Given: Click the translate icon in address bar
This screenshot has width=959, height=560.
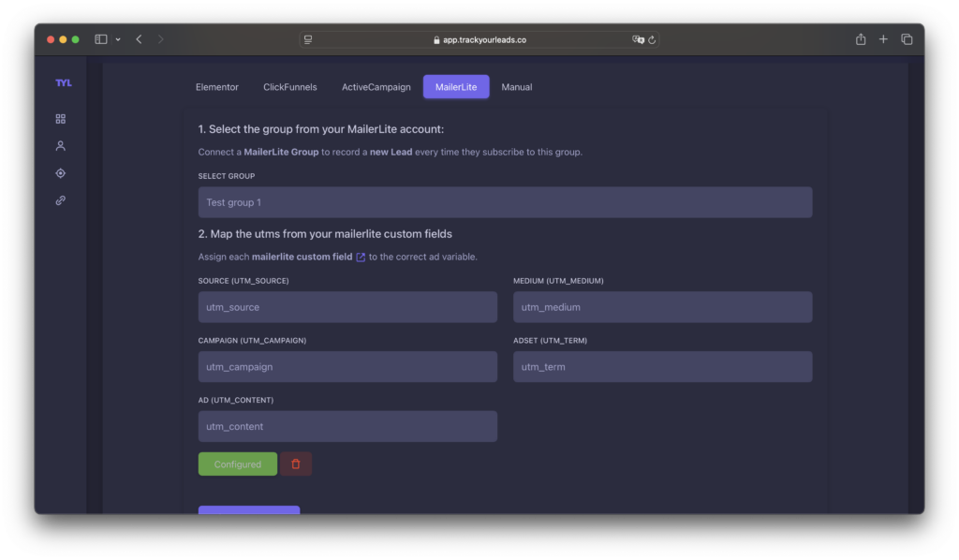Looking at the screenshot, I should tap(638, 39).
